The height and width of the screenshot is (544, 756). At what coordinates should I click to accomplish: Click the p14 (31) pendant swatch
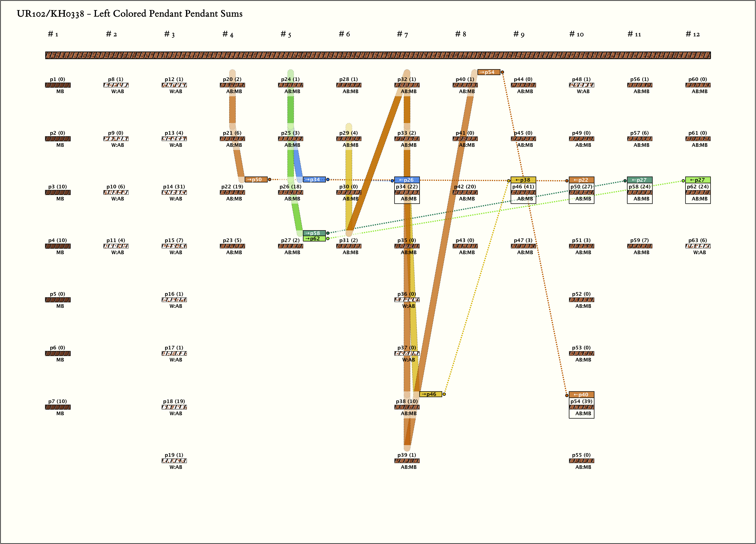tap(174, 193)
